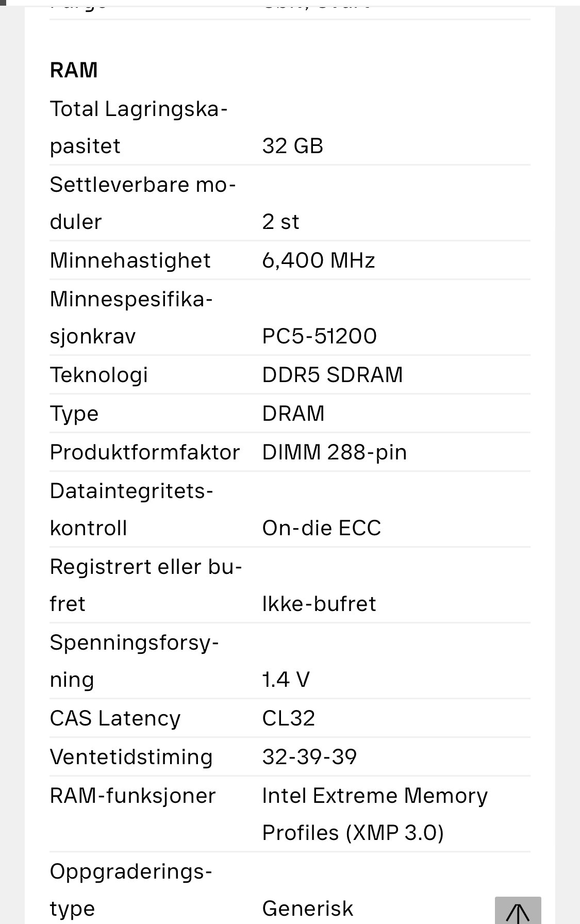
Task: Select the CL32 value
Action: (x=288, y=718)
